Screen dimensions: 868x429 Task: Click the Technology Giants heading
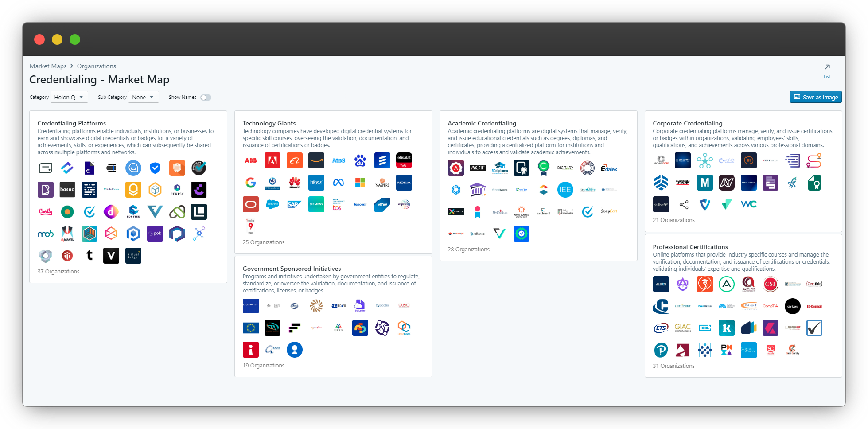tap(269, 123)
